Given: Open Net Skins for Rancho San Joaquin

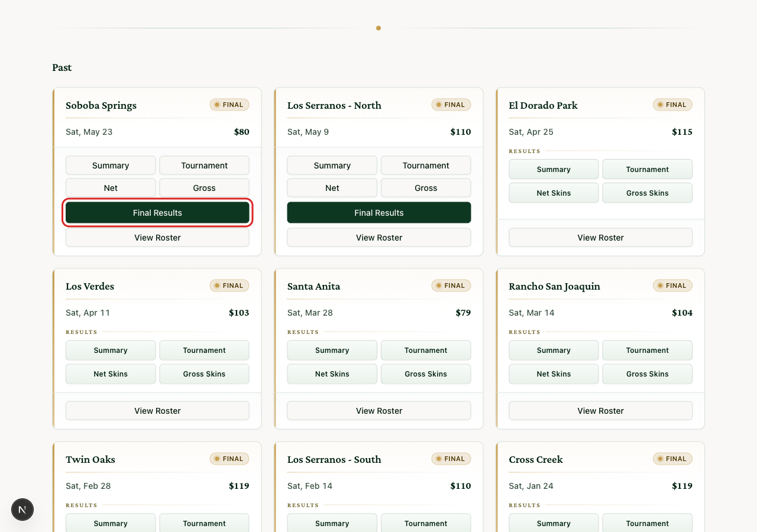Looking at the screenshot, I should click(554, 374).
